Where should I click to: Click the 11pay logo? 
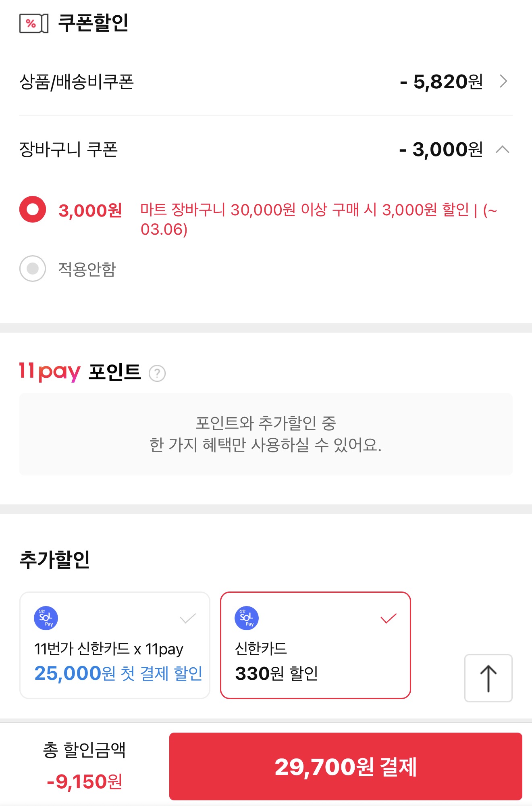(x=50, y=371)
